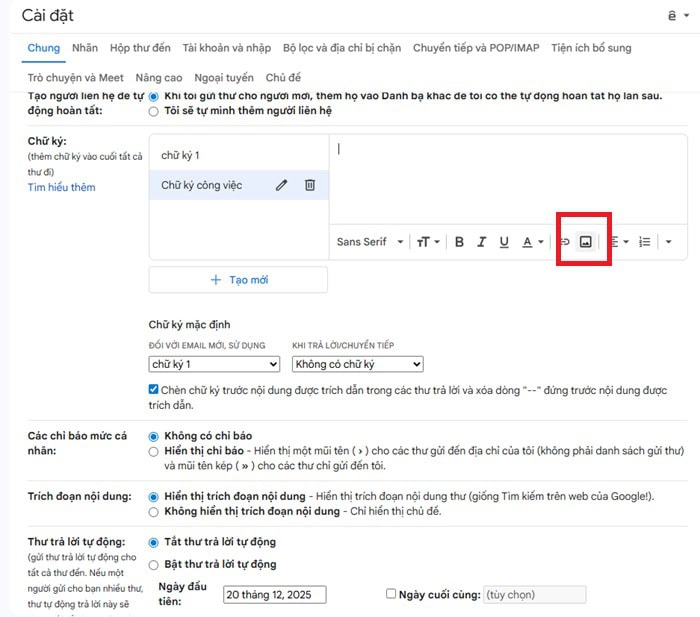This screenshot has height=617, width=700.
Task: Open Bộ lọc và địa chỉ bị chặn
Action: 342,48
